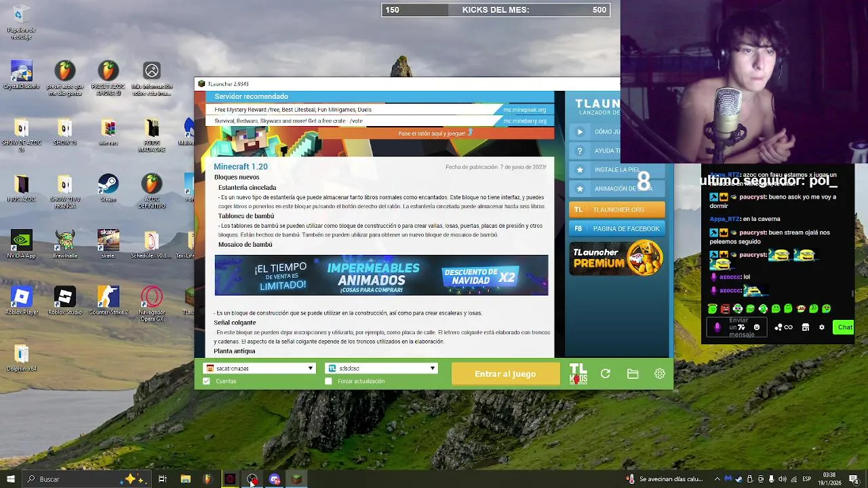
Task: Open notification center icon
Action: (x=856, y=479)
